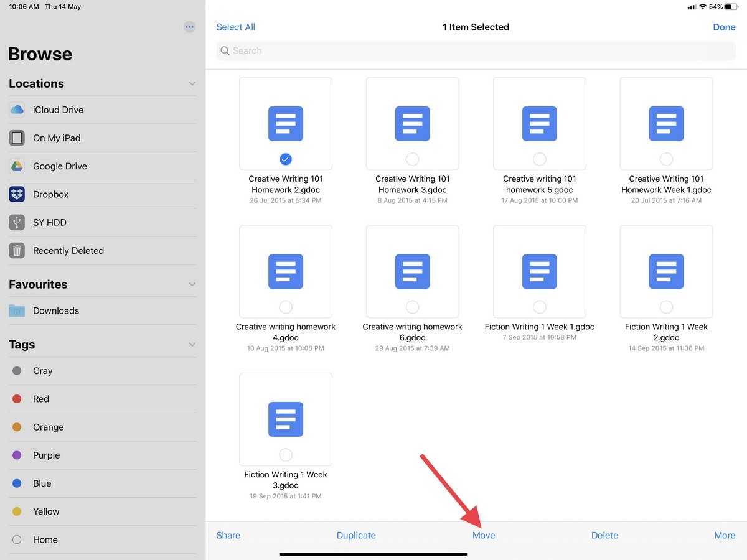Open SY HDD location
This screenshot has height=560, width=747.
click(x=103, y=222)
